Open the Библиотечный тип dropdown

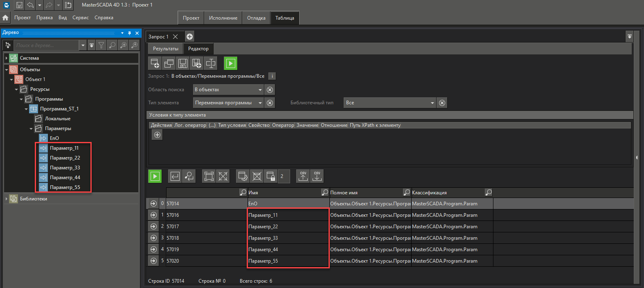(432, 103)
